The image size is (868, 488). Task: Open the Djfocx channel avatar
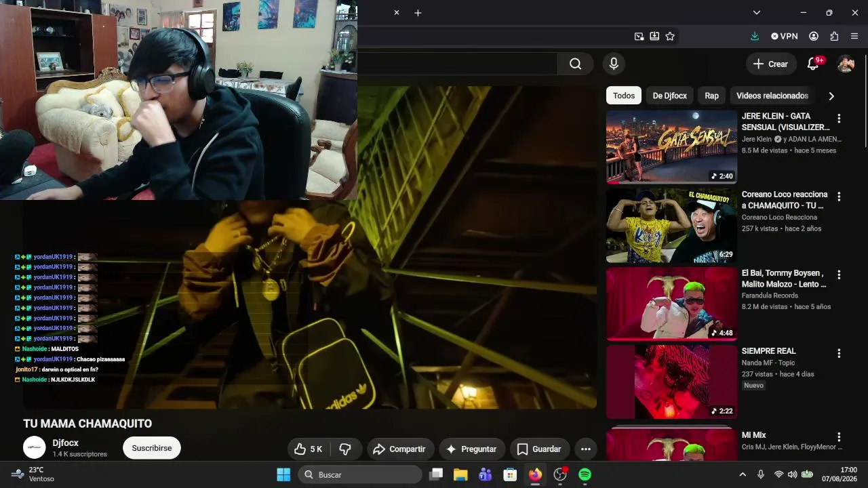[x=35, y=447]
